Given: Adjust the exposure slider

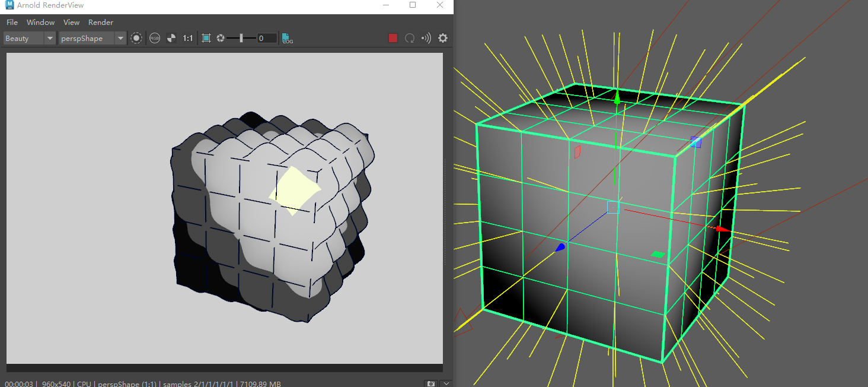Looking at the screenshot, I should coord(241,38).
